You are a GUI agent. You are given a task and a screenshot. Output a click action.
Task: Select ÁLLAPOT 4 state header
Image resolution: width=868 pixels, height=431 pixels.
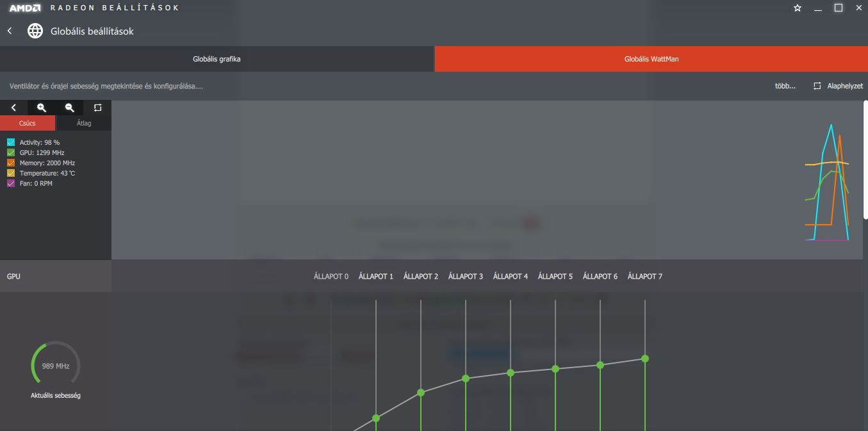pos(511,277)
